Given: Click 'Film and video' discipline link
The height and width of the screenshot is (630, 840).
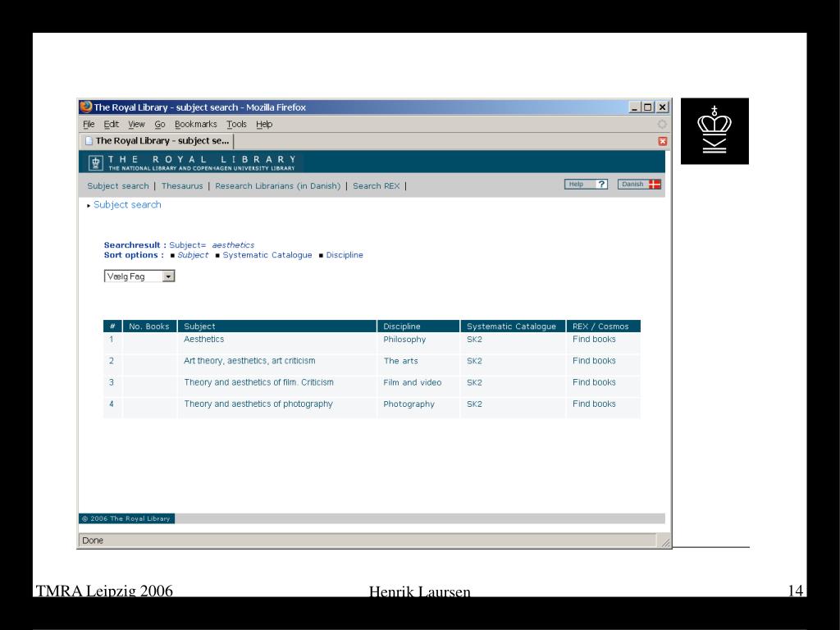Looking at the screenshot, I should coord(412,382).
